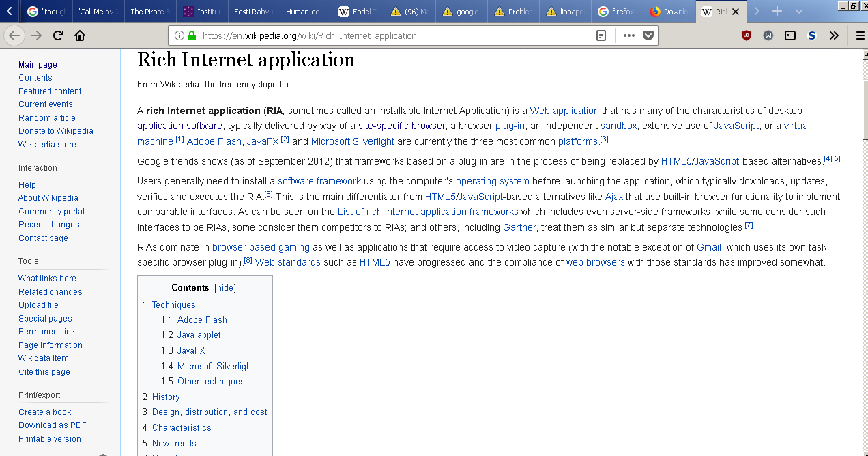Hide the Contents table
Image resolution: width=868 pixels, height=456 pixels.
point(225,288)
